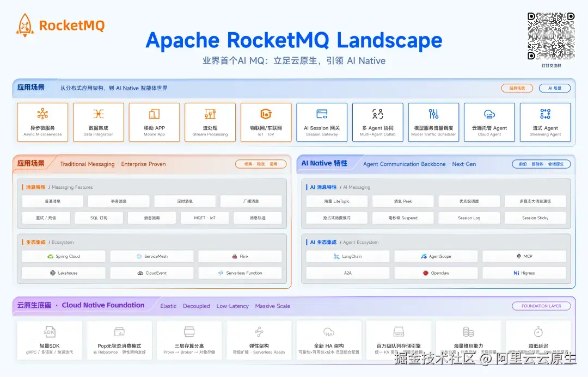
Task: Select the blue 应用场景 header tab
Action: coord(30,88)
